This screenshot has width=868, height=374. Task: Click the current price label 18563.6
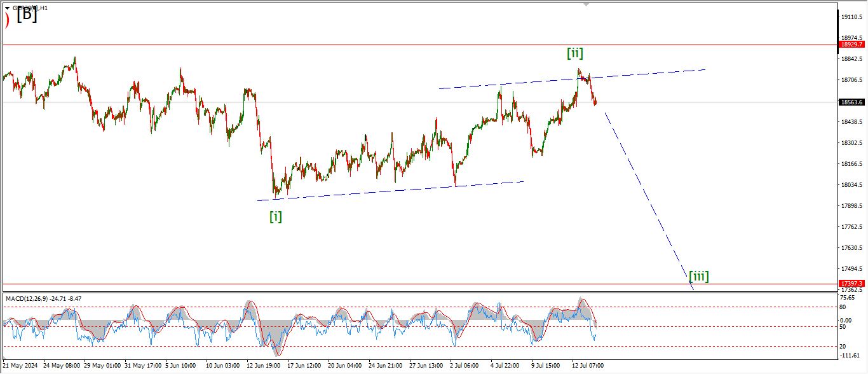851,102
